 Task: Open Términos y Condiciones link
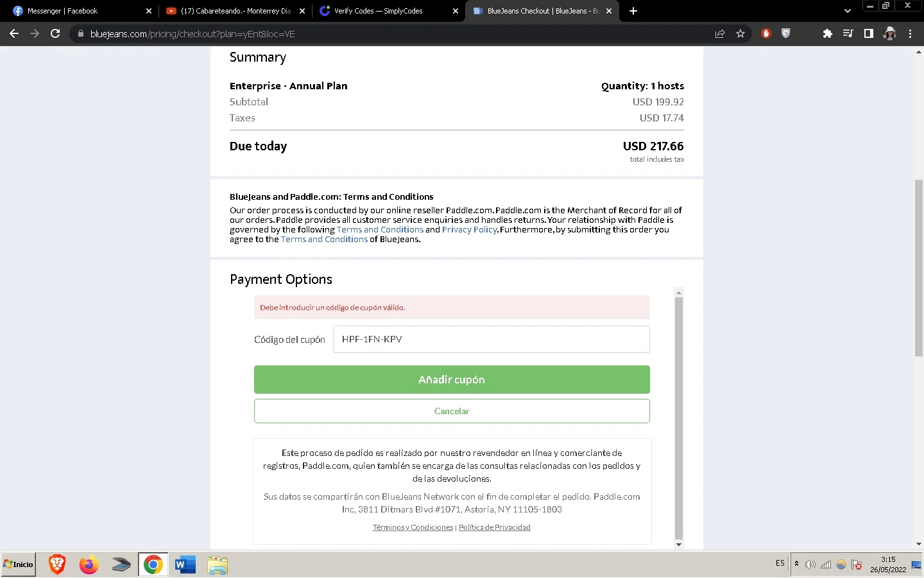413,527
